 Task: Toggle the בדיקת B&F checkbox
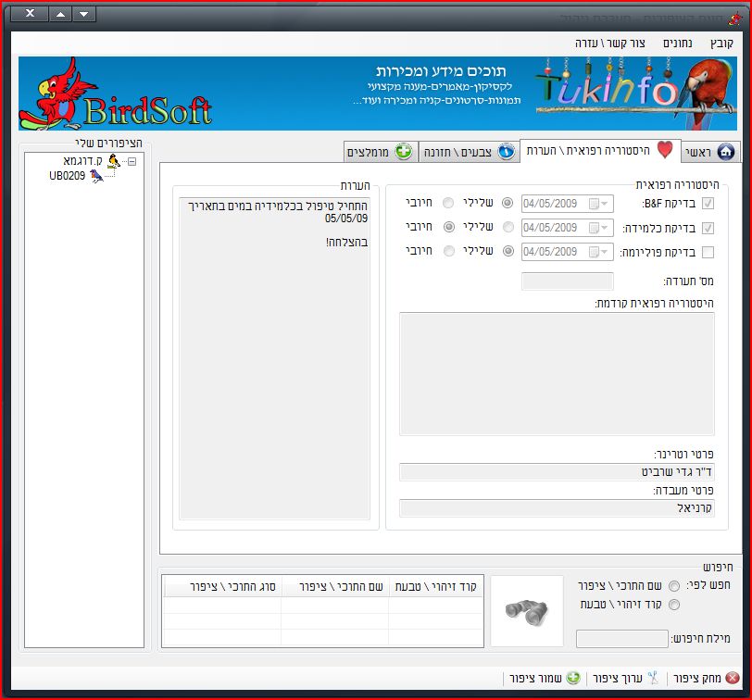click(708, 204)
